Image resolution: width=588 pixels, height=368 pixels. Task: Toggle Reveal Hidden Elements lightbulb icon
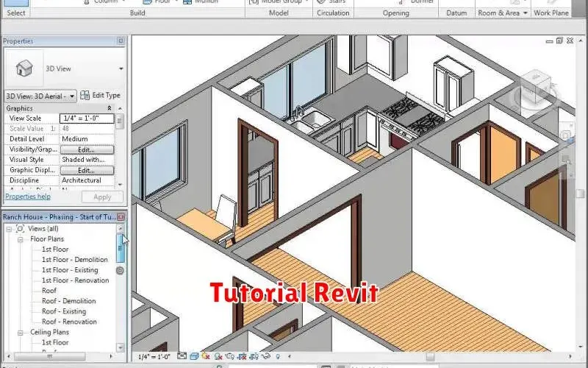[278, 356]
